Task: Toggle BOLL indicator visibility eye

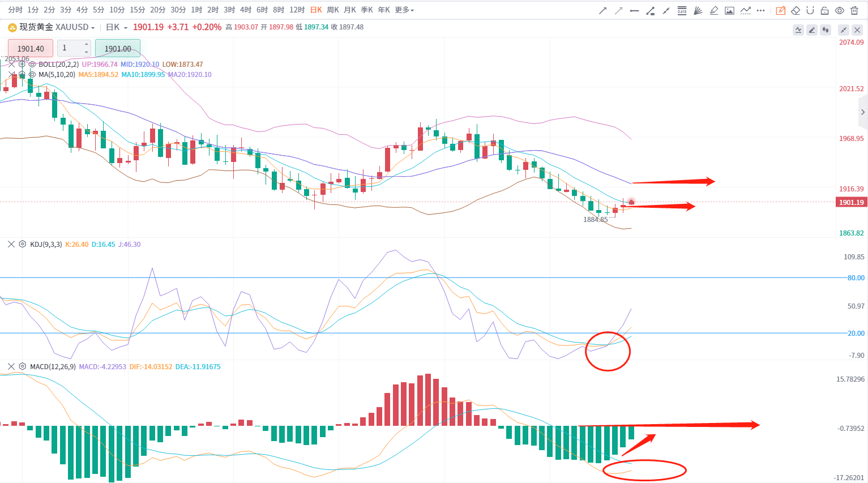Action: point(32,65)
